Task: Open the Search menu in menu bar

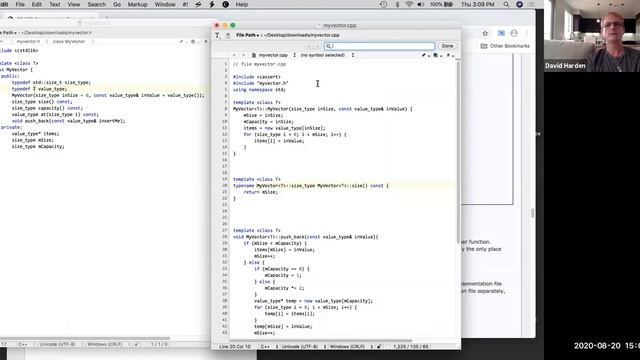Action: click(x=97, y=4)
